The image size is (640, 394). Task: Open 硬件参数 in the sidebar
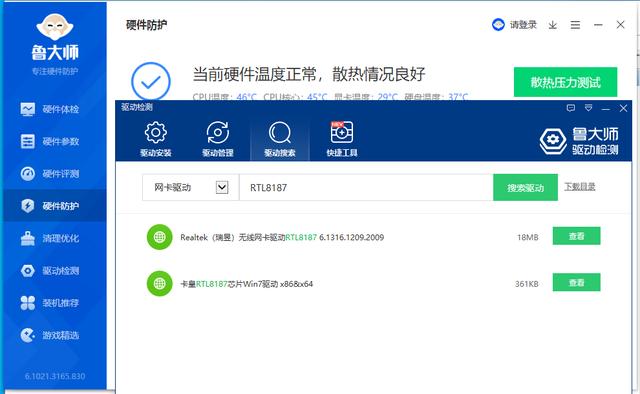coord(54,141)
